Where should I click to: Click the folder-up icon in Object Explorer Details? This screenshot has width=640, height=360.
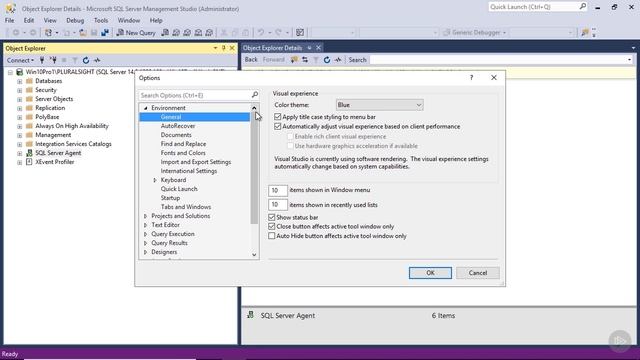tap(294, 60)
